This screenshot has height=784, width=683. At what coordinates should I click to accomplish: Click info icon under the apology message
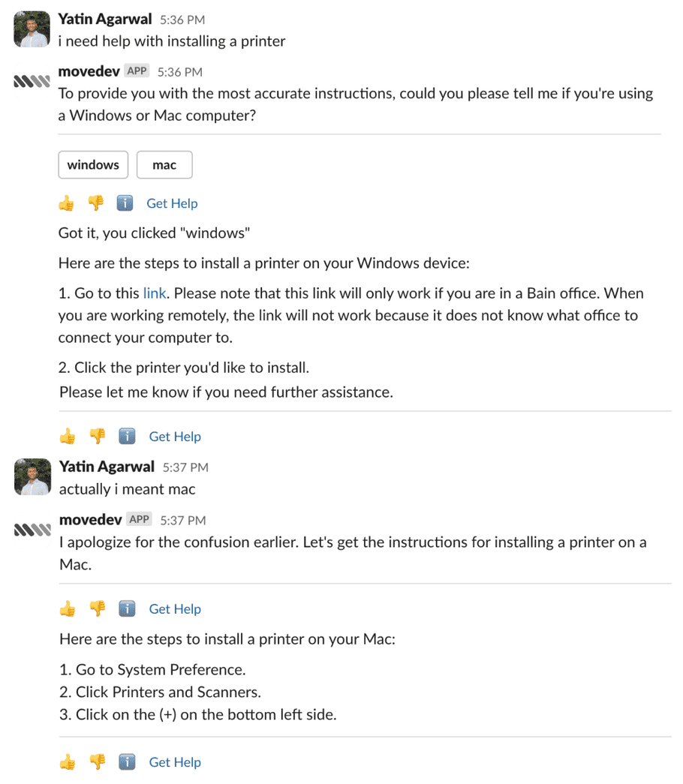127,609
